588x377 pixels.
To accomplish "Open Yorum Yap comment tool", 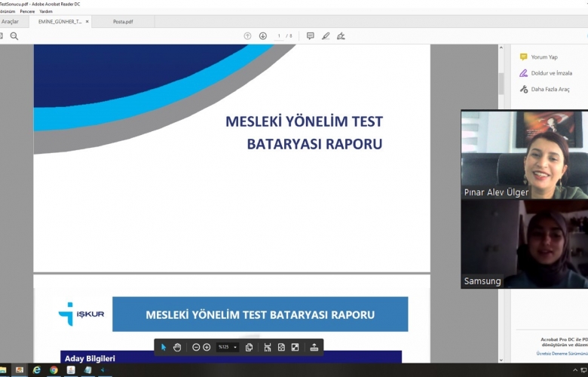I will (544, 57).
